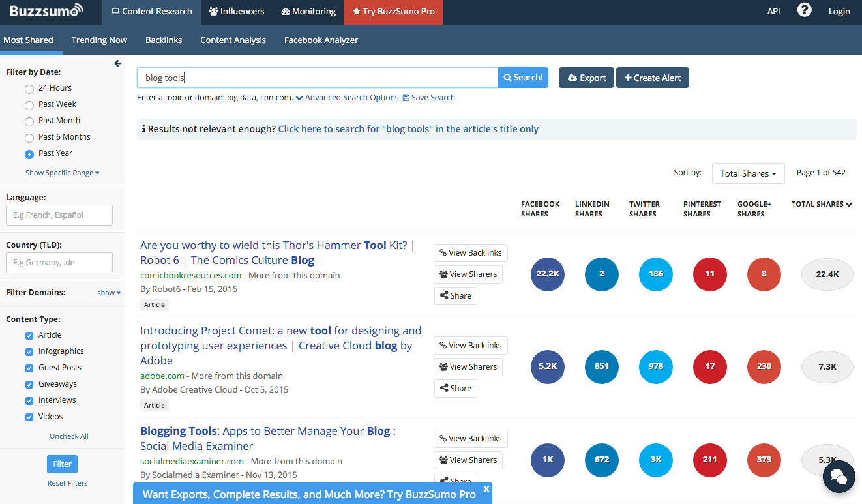Select the 24 Hours date filter
The height and width of the screenshot is (504, 862).
(29, 89)
